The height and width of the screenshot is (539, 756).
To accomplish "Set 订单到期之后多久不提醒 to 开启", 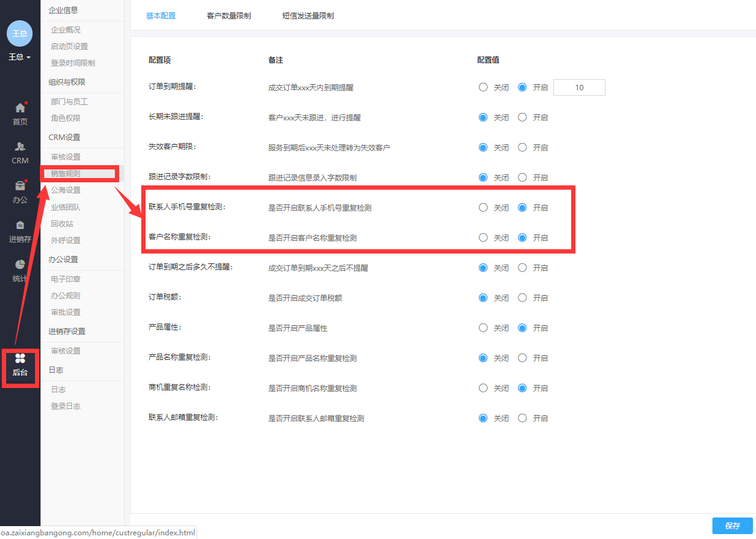I will (523, 268).
